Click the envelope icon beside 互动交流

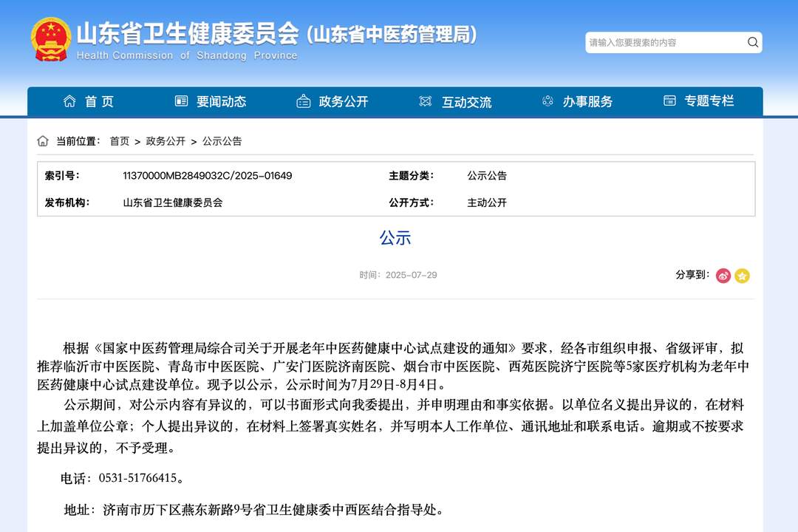(x=425, y=101)
